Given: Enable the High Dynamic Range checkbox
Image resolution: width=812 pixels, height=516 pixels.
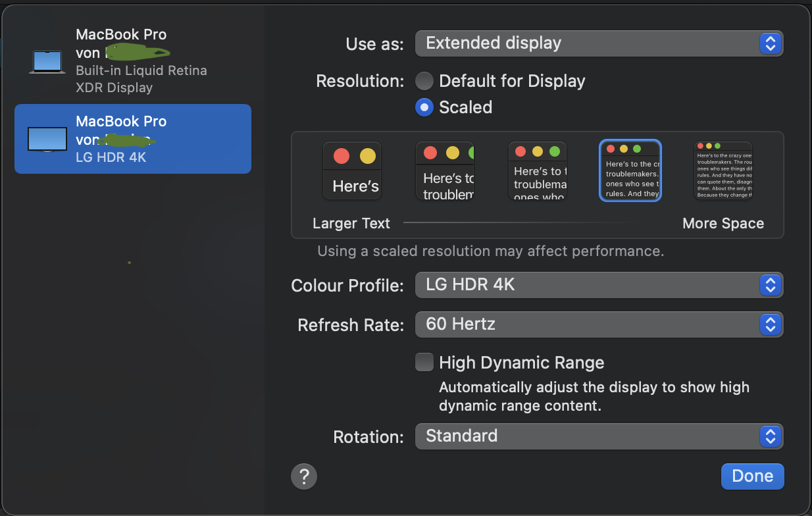Looking at the screenshot, I should coord(424,362).
